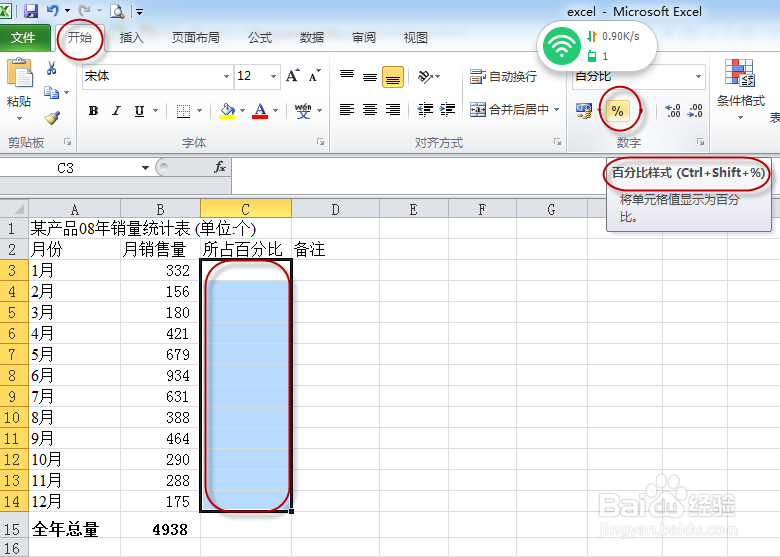Screen dimensions: 780x557
Task: Open the underline style dropdown arrow
Action: [x=156, y=110]
